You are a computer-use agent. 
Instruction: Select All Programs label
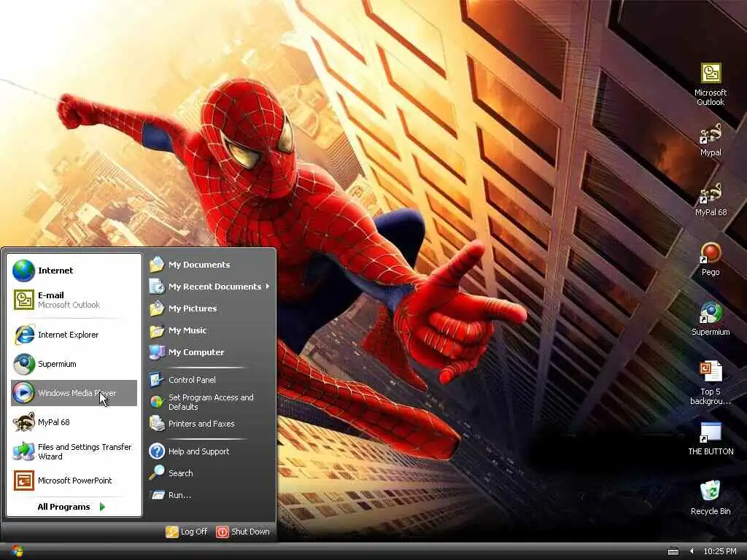[63, 507]
